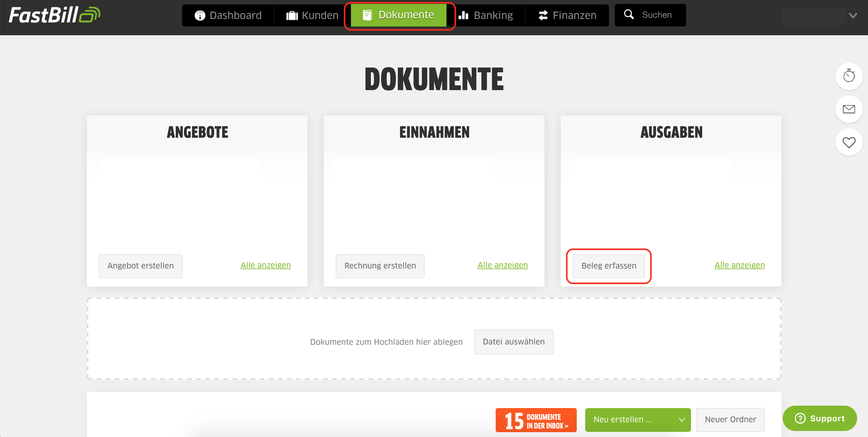Image resolution: width=868 pixels, height=437 pixels.
Task: Click the FastBill logo
Action: [x=55, y=15]
